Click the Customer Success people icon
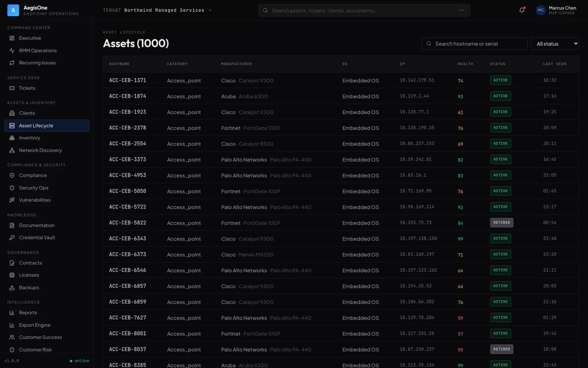The height and width of the screenshot is (368, 588). 12,337
